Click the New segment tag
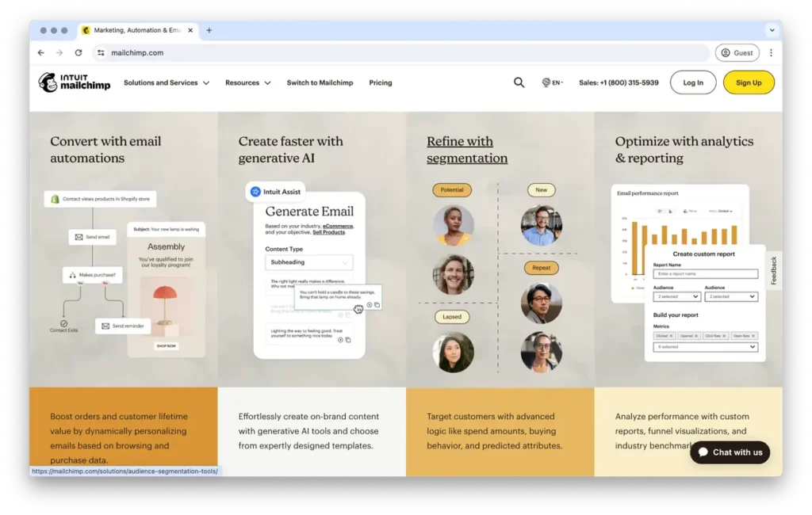812x515 pixels. tap(541, 190)
